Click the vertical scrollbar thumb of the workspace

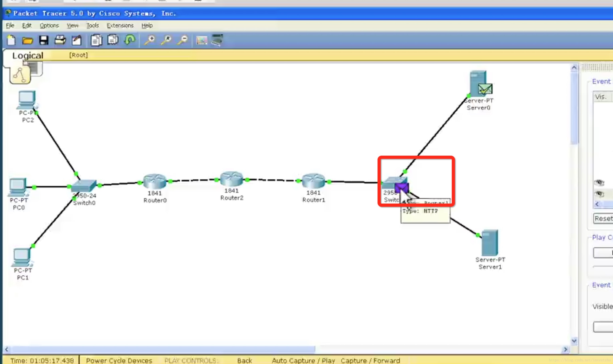(574, 108)
